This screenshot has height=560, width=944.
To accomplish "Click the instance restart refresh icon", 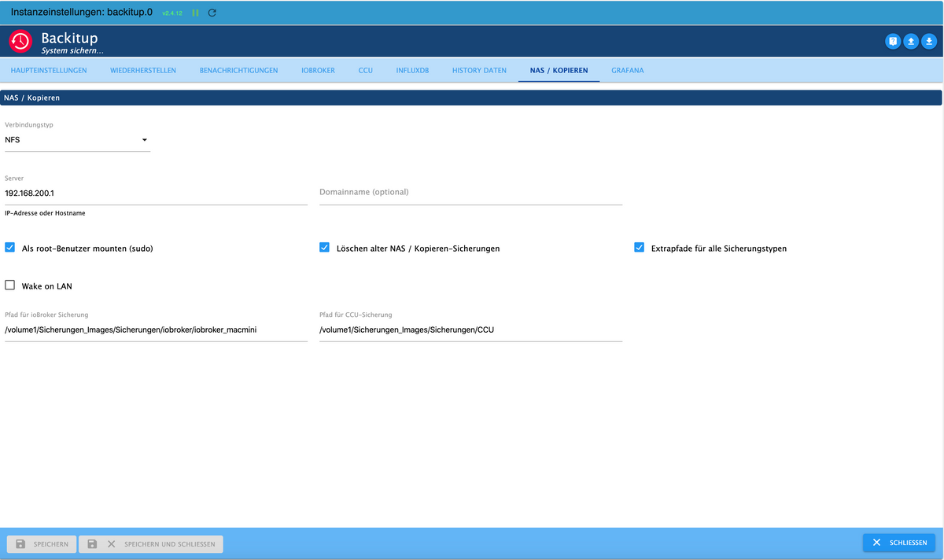I will pos(212,13).
